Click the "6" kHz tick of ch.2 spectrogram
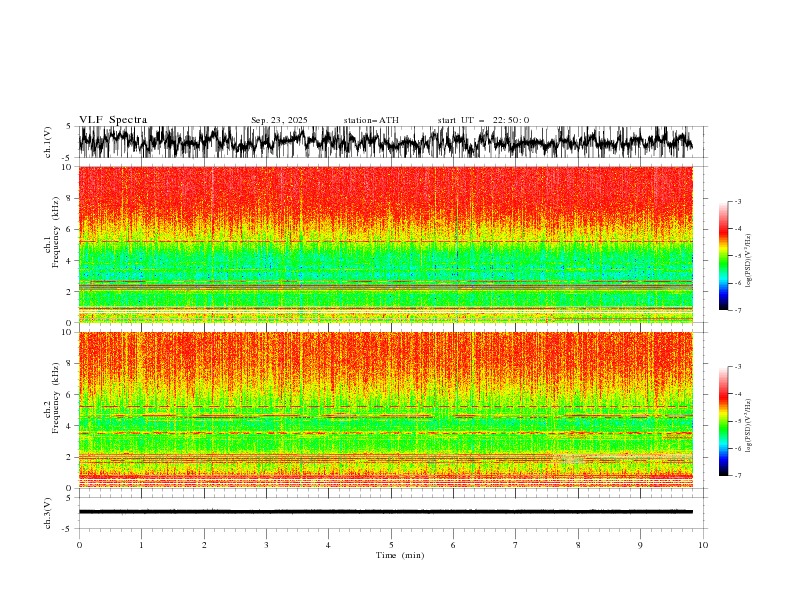This screenshot has height=612, width=792. click(70, 394)
